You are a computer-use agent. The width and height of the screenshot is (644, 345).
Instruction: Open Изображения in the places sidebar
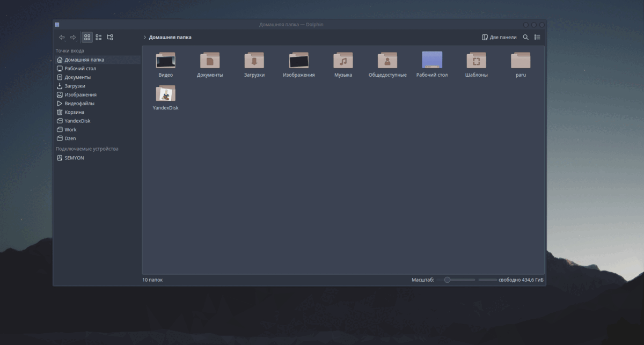point(97,94)
